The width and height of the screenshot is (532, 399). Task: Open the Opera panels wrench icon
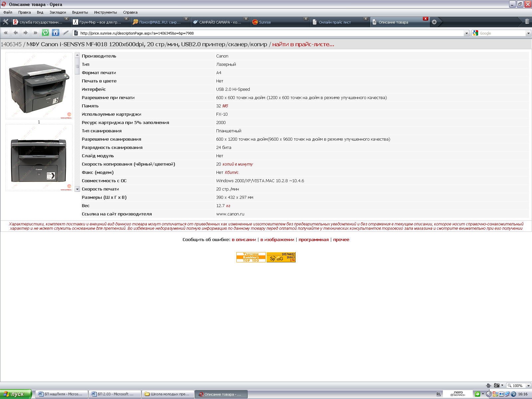point(6,22)
